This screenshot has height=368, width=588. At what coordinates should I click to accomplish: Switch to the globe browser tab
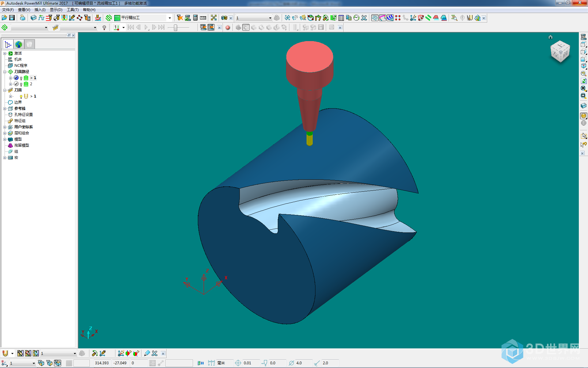tap(19, 44)
